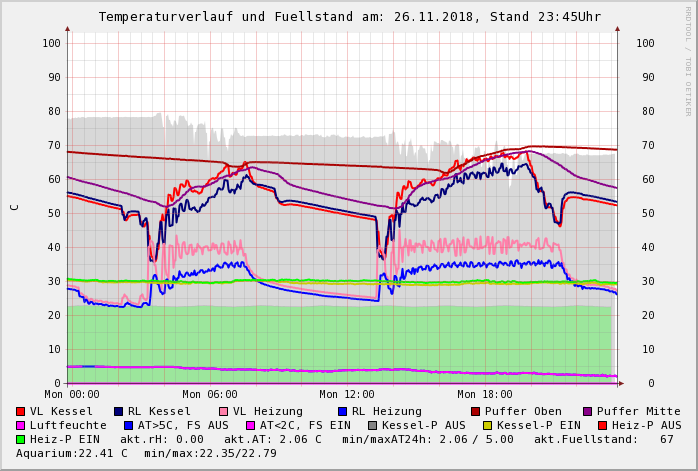The height and width of the screenshot is (471, 698).
Task: Click the red Heiz-P AUS legend swatch
Action: (x=601, y=425)
